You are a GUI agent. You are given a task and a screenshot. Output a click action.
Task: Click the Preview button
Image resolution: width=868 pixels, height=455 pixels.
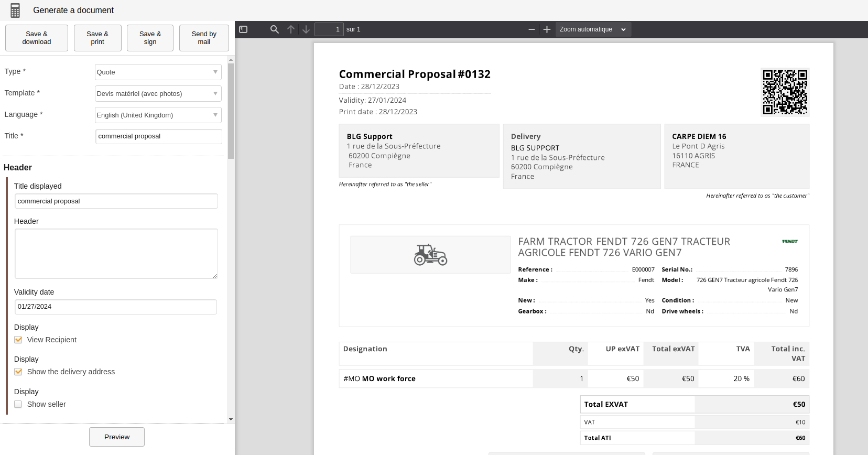(x=117, y=437)
